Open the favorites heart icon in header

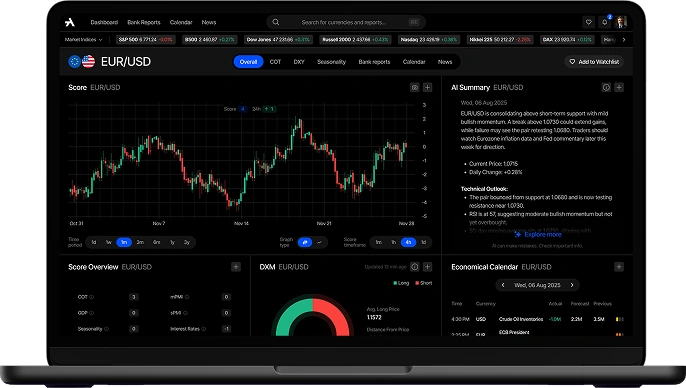[588, 22]
